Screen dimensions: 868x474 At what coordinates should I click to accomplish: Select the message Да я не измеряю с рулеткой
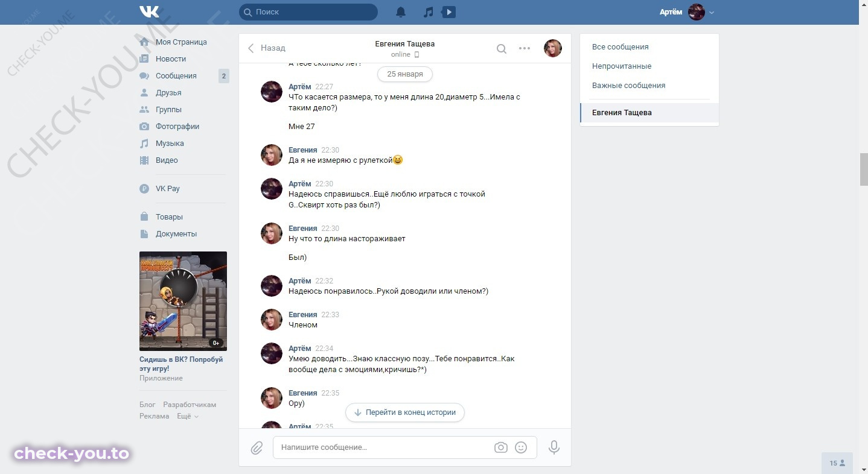point(346,160)
